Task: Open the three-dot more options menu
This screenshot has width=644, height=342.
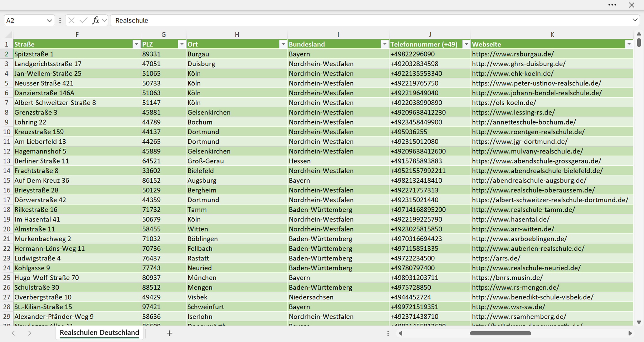Action: (612, 5)
